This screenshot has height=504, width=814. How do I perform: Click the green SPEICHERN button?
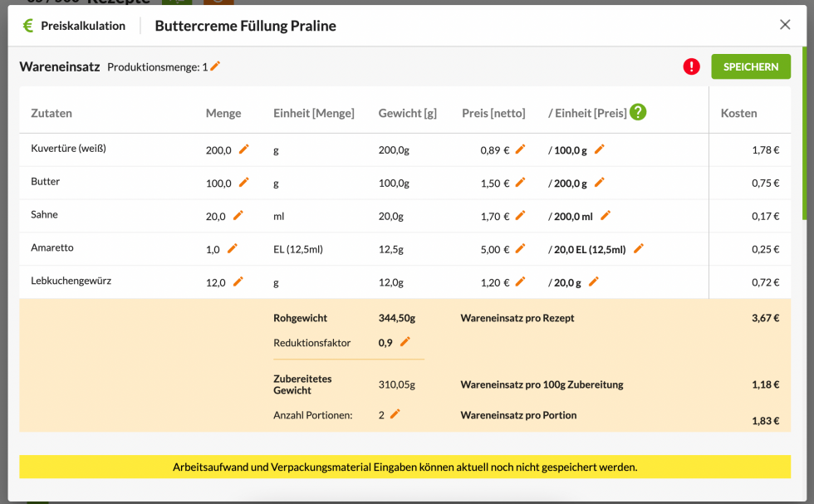[x=750, y=66]
